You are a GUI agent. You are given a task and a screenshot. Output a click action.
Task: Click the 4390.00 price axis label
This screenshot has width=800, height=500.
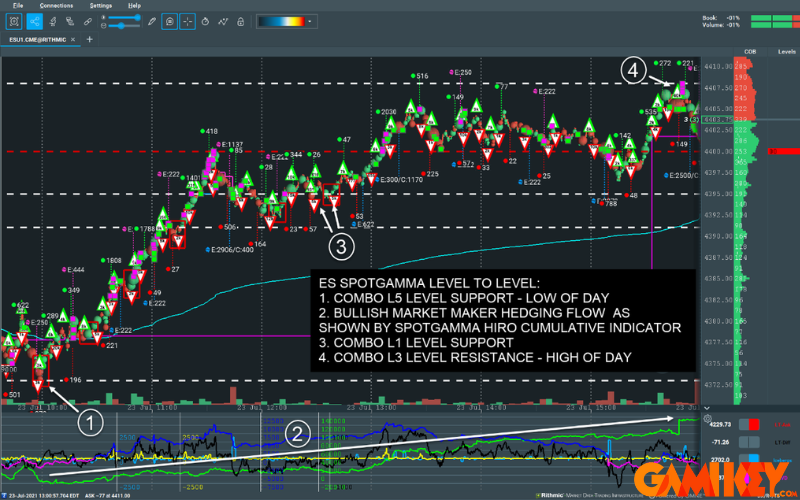pyautogui.click(x=718, y=236)
